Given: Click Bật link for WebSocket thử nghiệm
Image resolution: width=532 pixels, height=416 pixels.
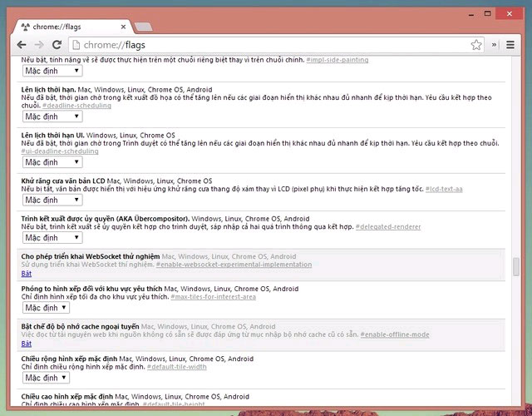Looking at the screenshot, I should pyautogui.click(x=27, y=274).
